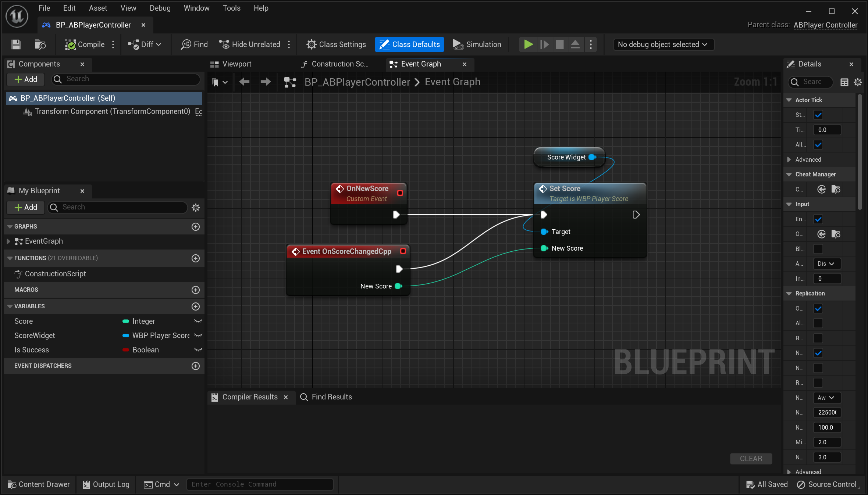Image resolution: width=868 pixels, height=495 pixels.
Task: Toggle visibility eye for Score variable
Action: pyautogui.click(x=198, y=321)
